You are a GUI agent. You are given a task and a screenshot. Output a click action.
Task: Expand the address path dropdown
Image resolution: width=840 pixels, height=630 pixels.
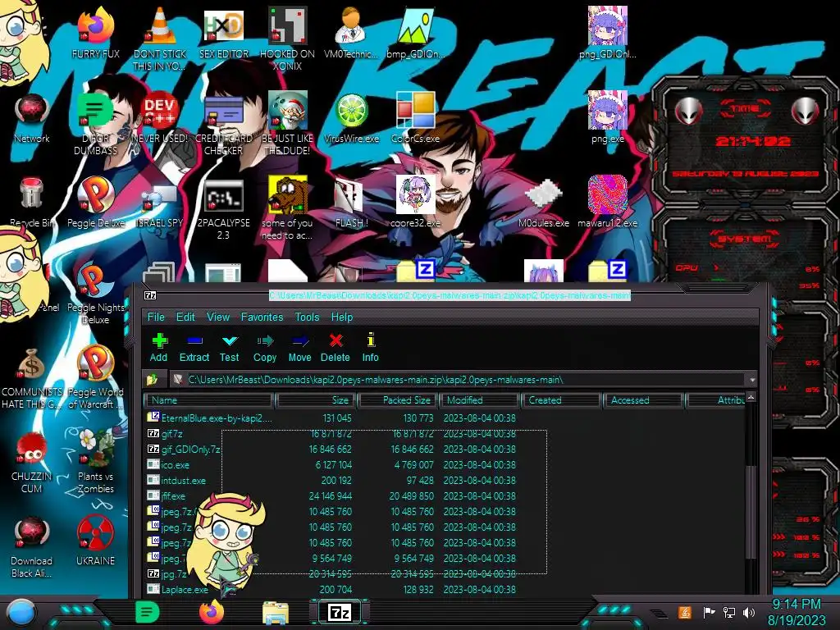752,380
